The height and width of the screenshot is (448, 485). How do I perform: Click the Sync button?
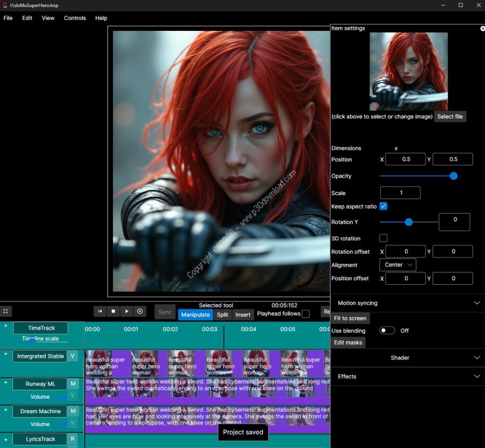tap(165, 312)
